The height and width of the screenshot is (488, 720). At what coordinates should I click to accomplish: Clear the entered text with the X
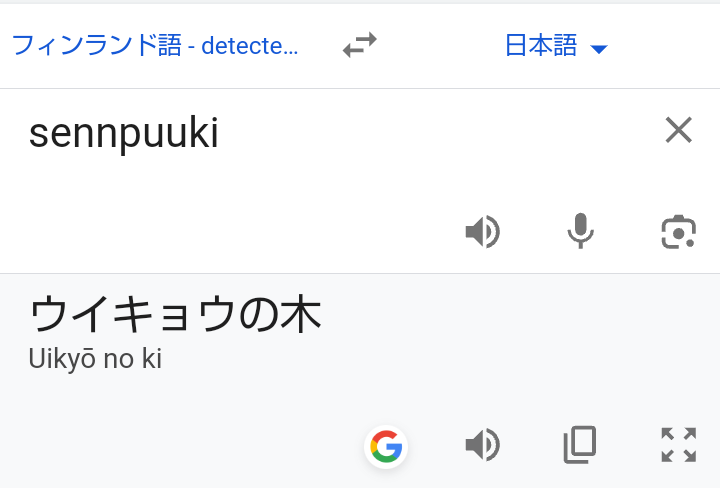pyautogui.click(x=678, y=130)
